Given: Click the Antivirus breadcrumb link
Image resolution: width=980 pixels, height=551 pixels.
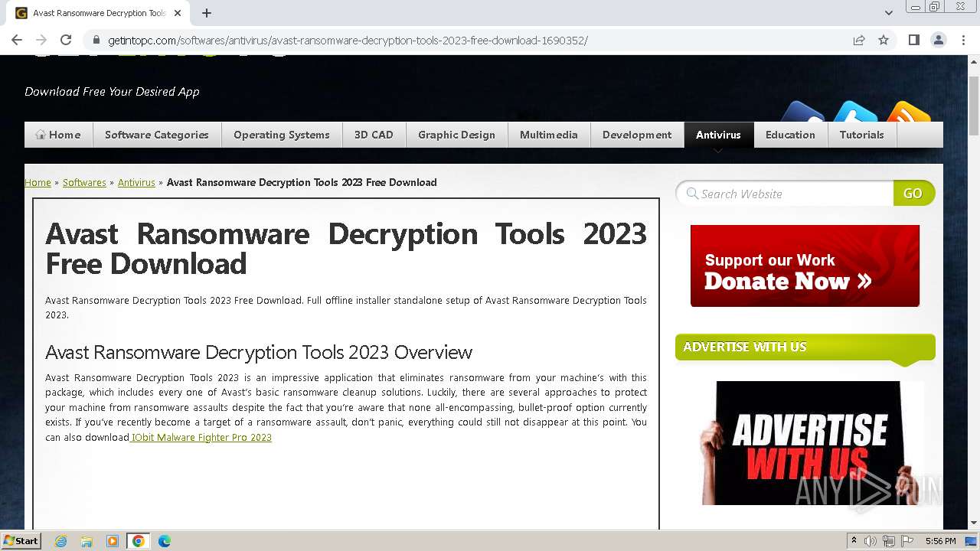Looking at the screenshot, I should click(x=136, y=182).
